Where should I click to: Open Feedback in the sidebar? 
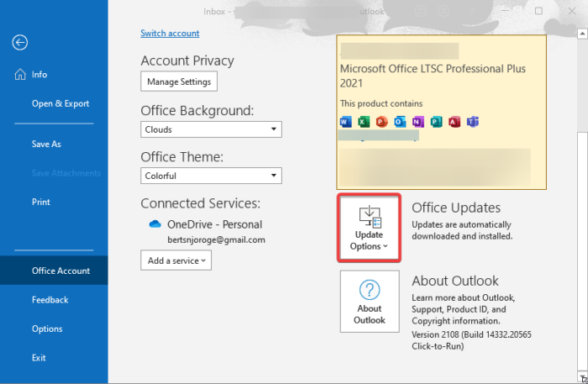click(x=50, y=300)
